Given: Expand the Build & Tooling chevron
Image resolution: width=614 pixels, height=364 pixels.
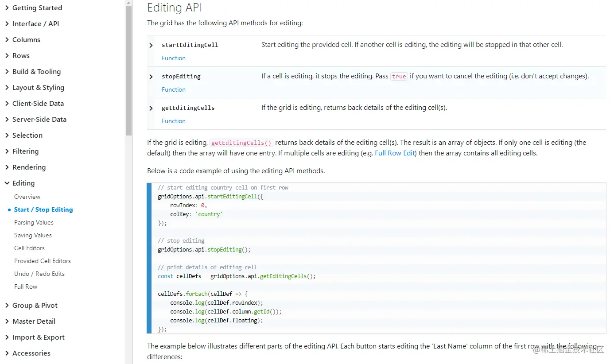Looking at the screenshot, I should [x=7, y=72].
